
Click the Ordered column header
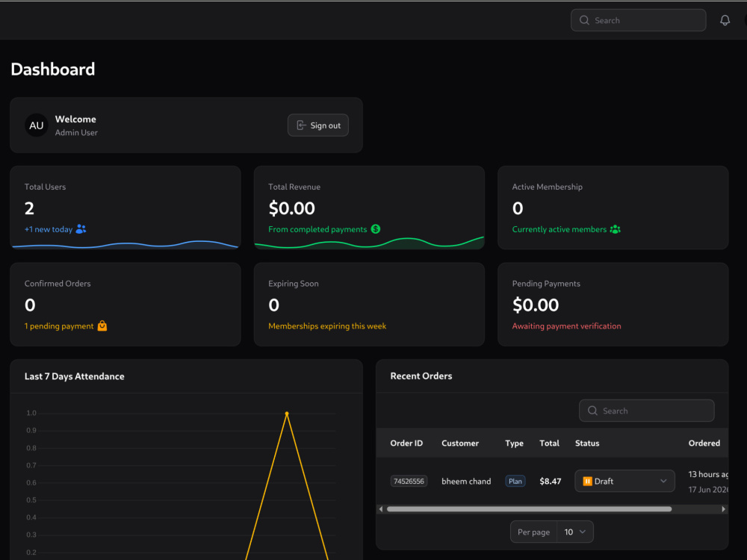tap(704, 443)
